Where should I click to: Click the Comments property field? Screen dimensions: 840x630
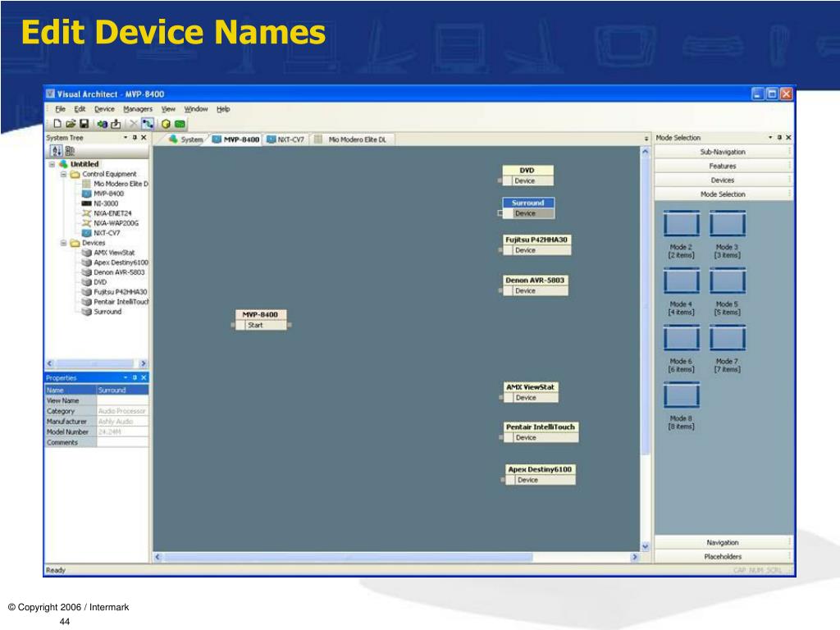tap(123, 442)
